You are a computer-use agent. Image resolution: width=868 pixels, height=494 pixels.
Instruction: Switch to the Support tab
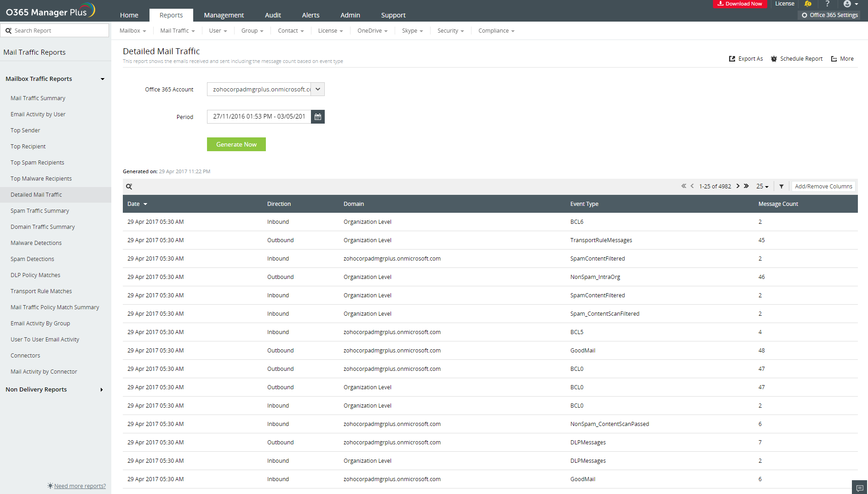click(393, 15)
